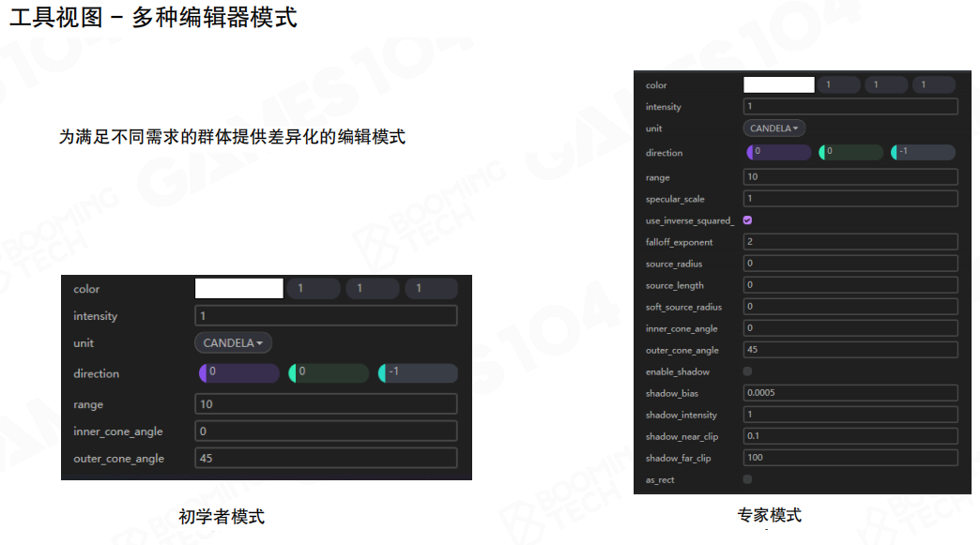This screenshot has width=980, height=545.
Task: Click the purple direction X field in beginner panel
Action: pyautogui.click(x=239, y=373)
